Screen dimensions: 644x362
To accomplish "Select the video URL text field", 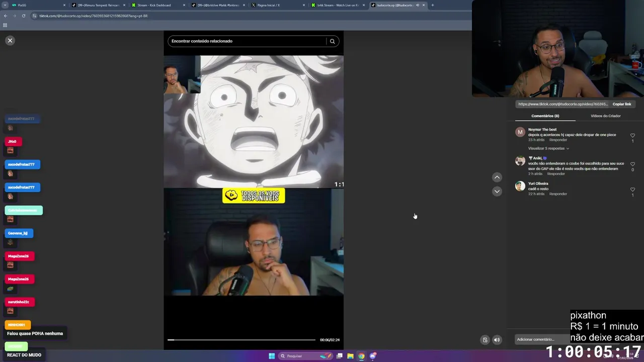I will pos(562,104).
